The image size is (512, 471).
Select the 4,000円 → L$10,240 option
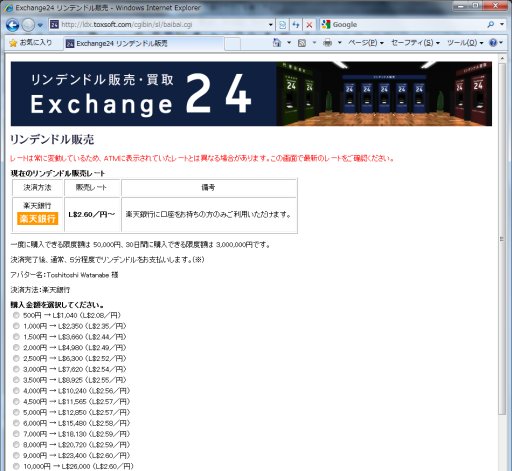16,391
